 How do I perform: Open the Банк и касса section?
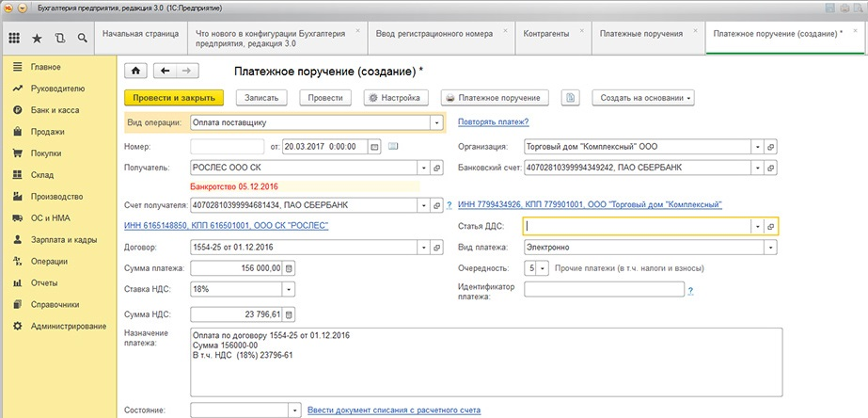55,110
